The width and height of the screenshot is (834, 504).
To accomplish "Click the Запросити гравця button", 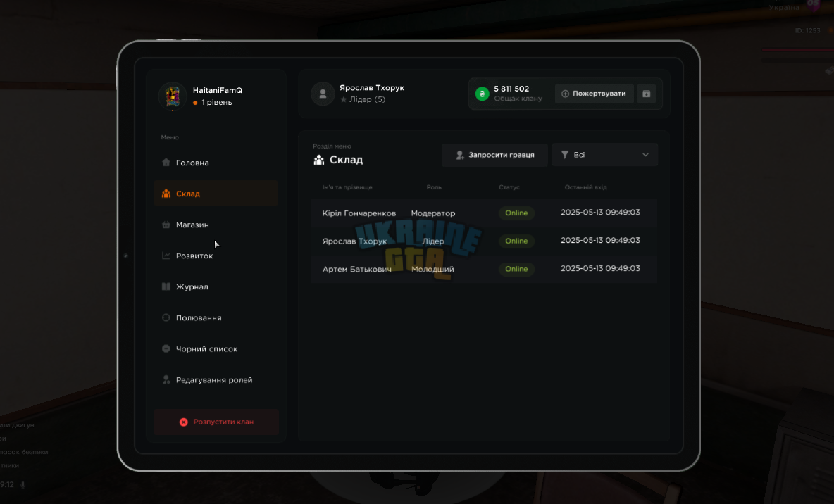I will 494,156.
